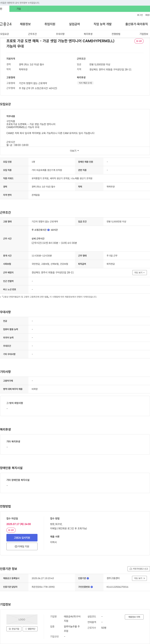Click the 로그인 link

[140, 15]
